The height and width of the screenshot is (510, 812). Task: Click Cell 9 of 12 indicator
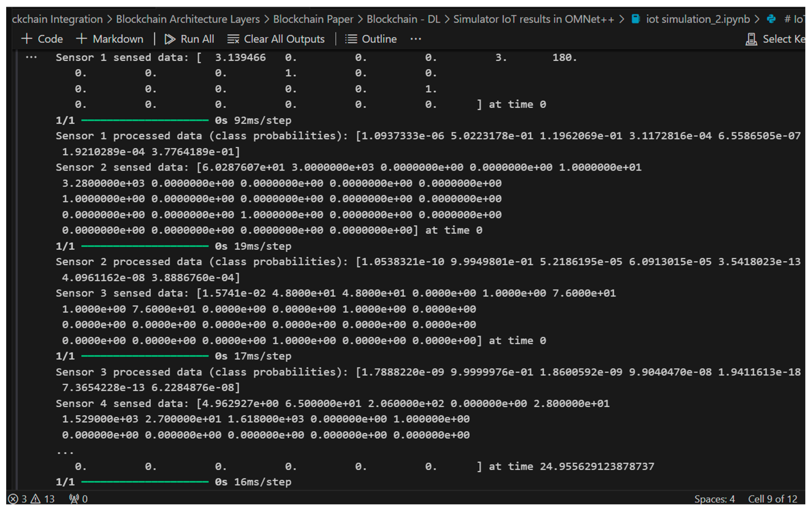click(772, 499)
